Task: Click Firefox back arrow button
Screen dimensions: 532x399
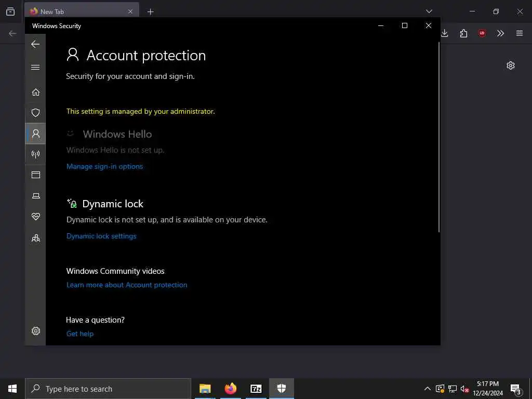Action: click(x=12, y=33)
